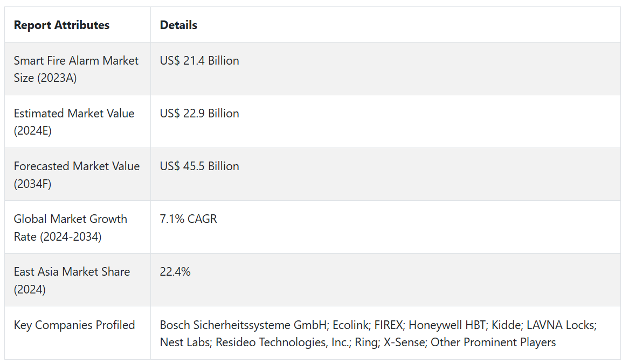Click the Report Attributes column header

[x=61, y=25]
